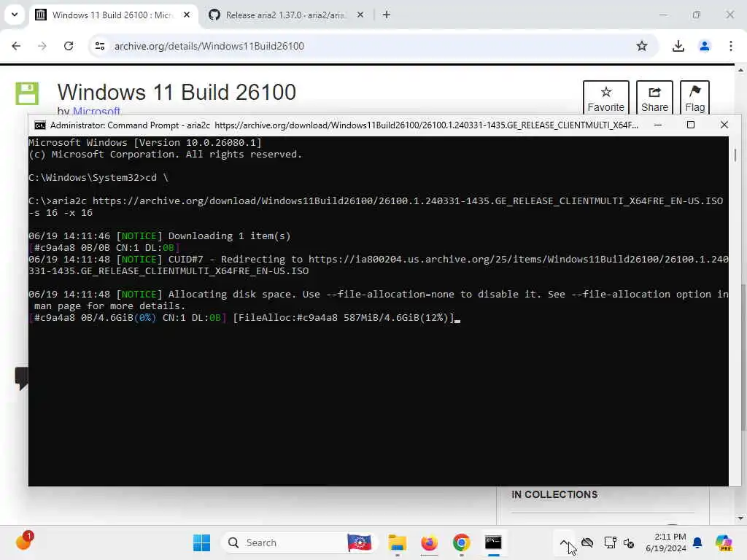
Task: Click the Chrome forward arrow
Action: pos(42,46)
